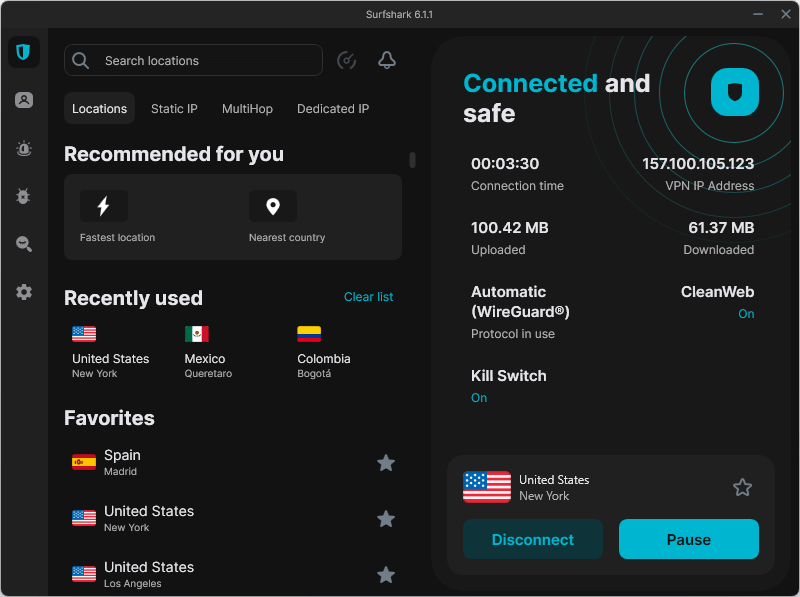Disconnect from the VPN

533,539
